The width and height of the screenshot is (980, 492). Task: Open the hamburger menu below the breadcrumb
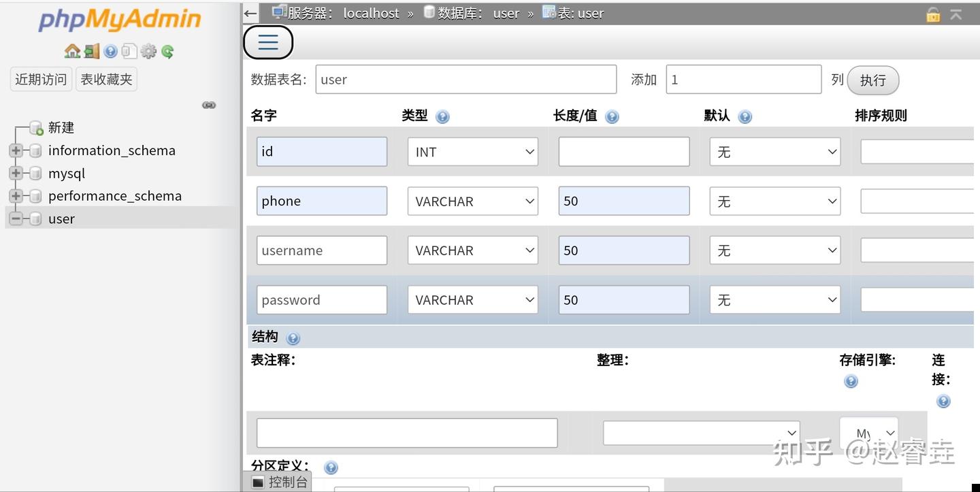(267, 42)
